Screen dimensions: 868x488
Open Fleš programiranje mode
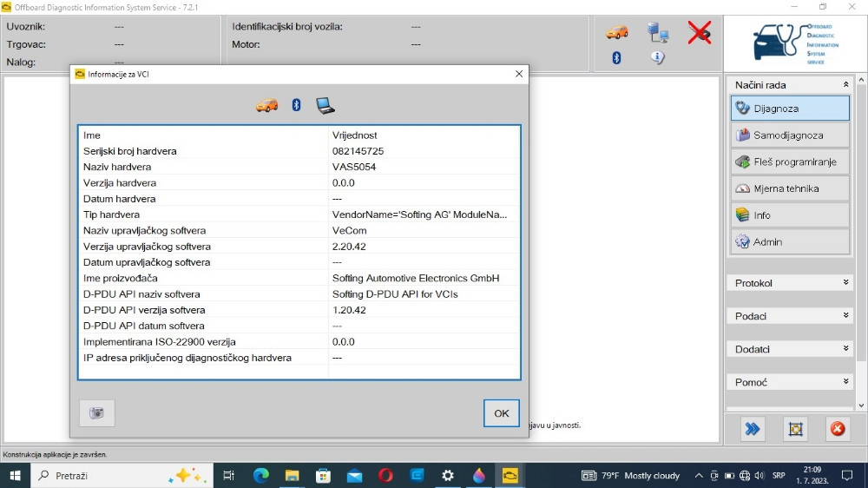point(790,162)
